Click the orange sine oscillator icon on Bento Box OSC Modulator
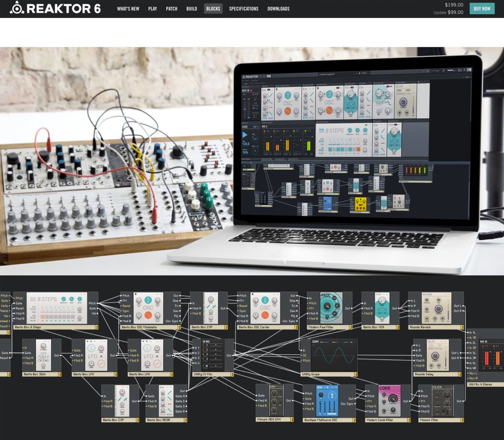Viewport: 504px width, 440px height. pos(148,315)
